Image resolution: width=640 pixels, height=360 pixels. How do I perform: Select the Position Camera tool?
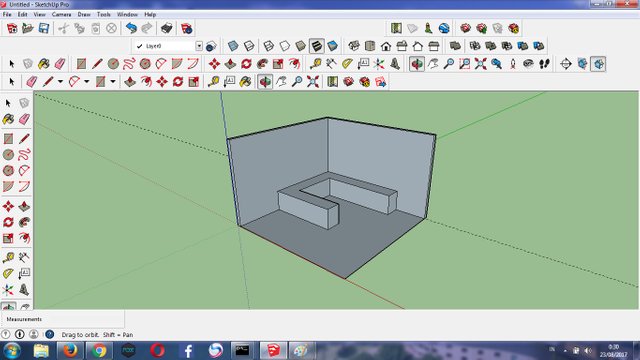(513, 64)
